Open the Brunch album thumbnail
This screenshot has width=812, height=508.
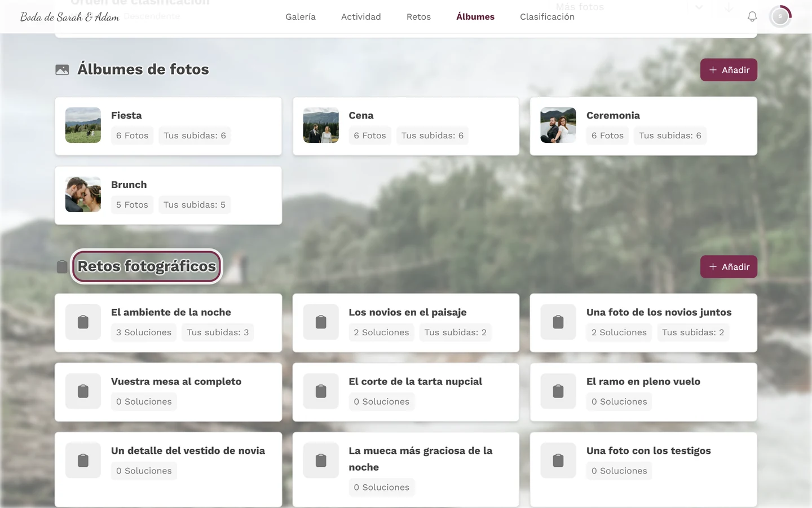point(83,195)
